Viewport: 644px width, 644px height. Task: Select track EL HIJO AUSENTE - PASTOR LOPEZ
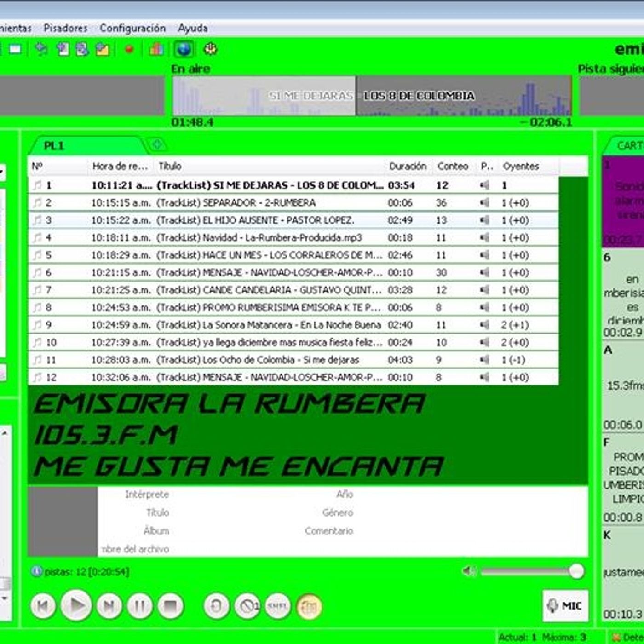[x=293, y=220]
